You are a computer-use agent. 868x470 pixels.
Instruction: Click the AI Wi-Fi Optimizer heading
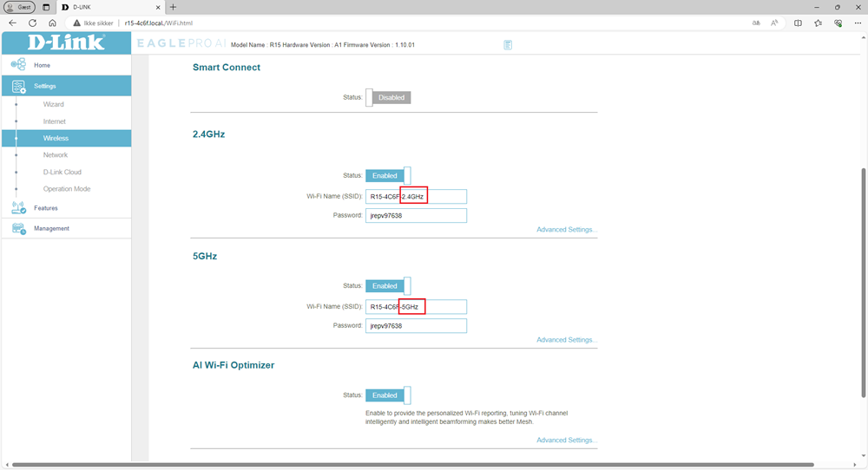(x=233, y=365)
